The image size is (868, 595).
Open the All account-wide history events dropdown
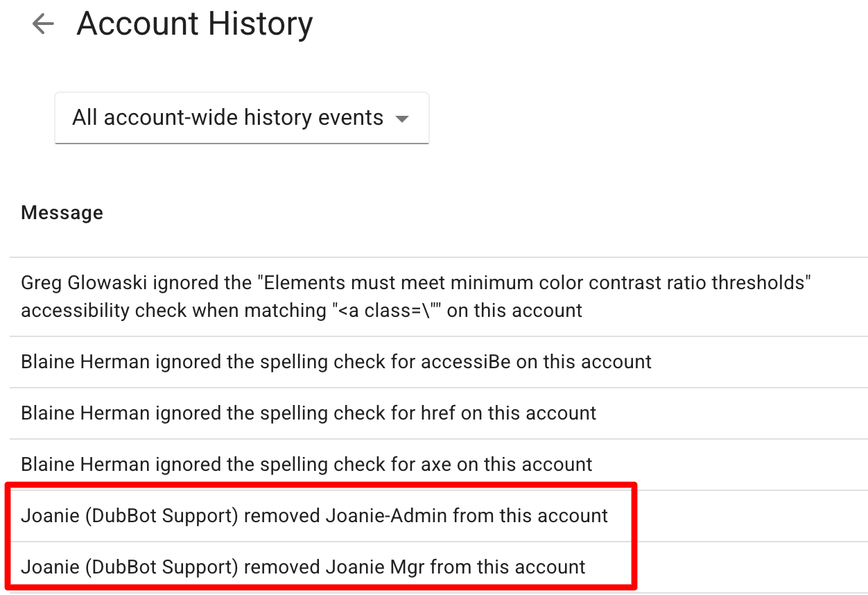[242, 118]
